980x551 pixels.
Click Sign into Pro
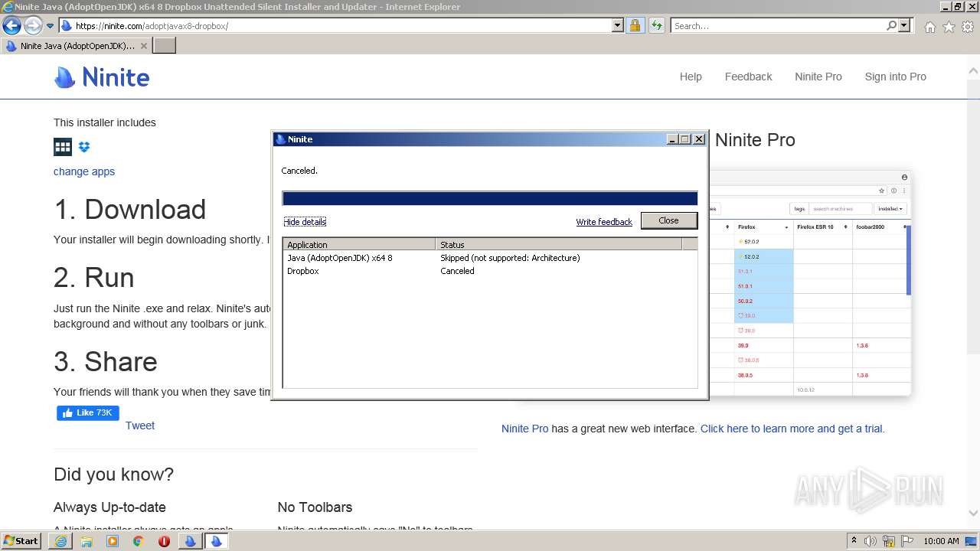pyautogui.click(x=895, y=77)
